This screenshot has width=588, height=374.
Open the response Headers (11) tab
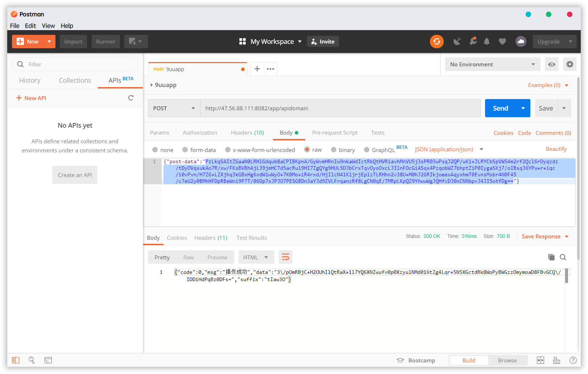click(211, 238)
